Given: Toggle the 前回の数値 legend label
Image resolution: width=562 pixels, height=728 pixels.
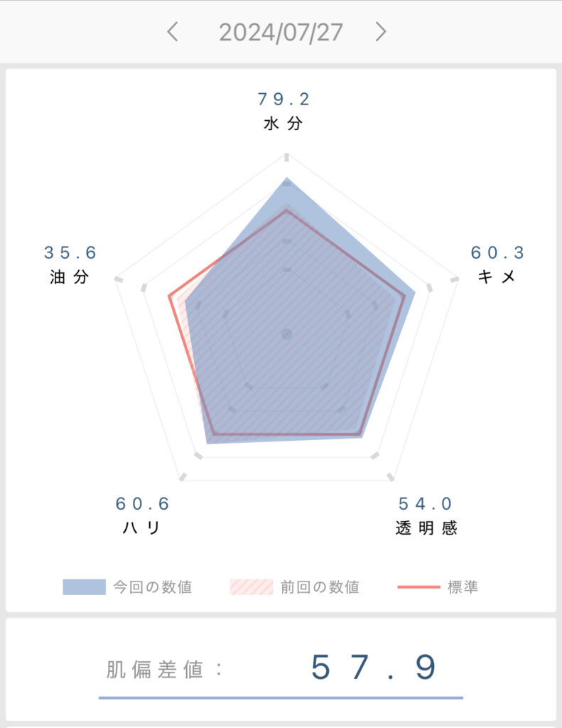Looking at the screenshot, I should click(x=320, y=587).
